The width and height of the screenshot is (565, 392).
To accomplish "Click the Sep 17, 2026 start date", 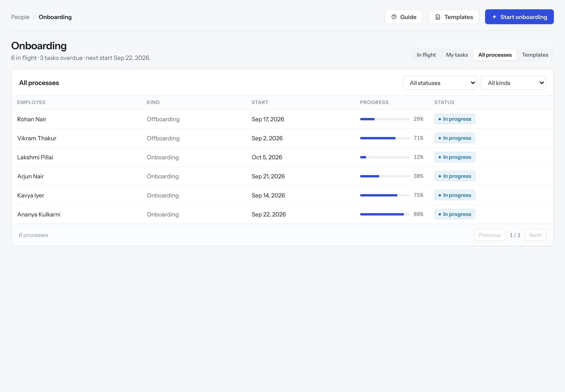I will (268, 119).
